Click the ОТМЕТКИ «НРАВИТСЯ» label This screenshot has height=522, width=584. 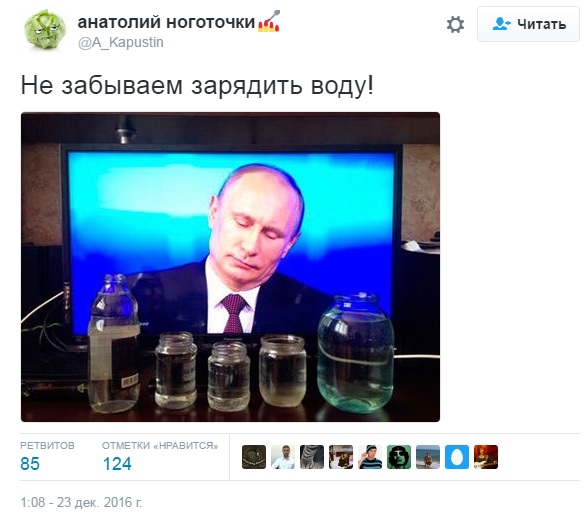click(x=160, y=446)
